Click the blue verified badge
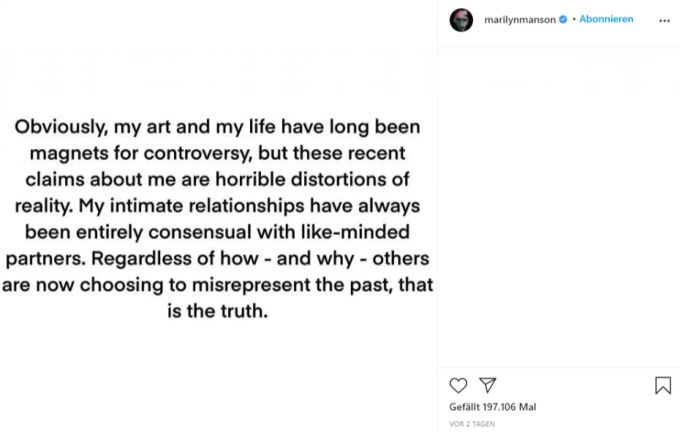The width and height of the screenshot is (680, 432). tap(563, 20)
